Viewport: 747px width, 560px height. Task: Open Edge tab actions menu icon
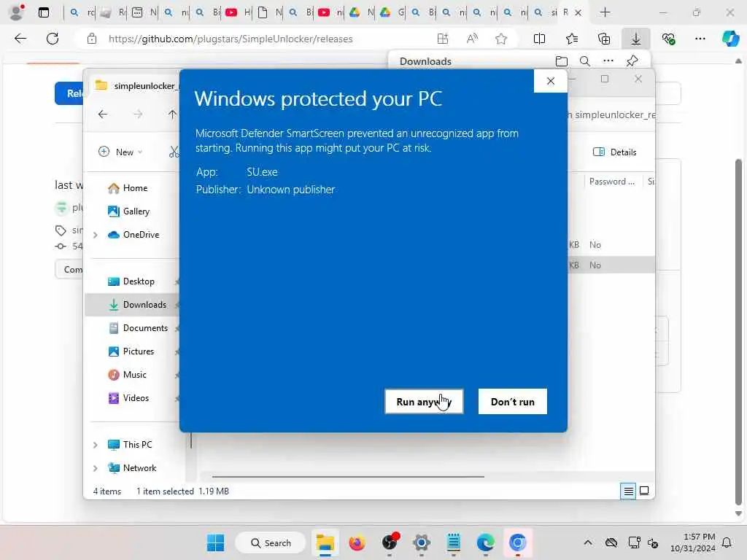click(x=43, y=12)
